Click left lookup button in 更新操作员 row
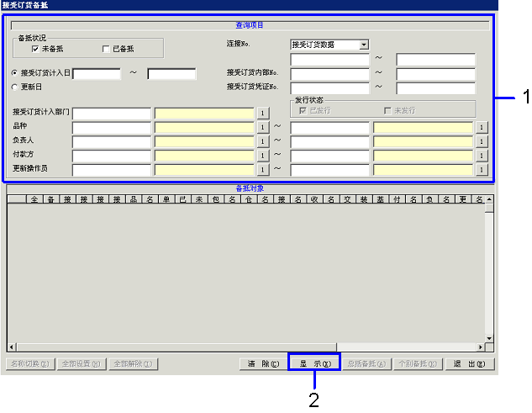The width and height of the screenshot is (532, 413). pyautogui.click(x=261, y=170)
